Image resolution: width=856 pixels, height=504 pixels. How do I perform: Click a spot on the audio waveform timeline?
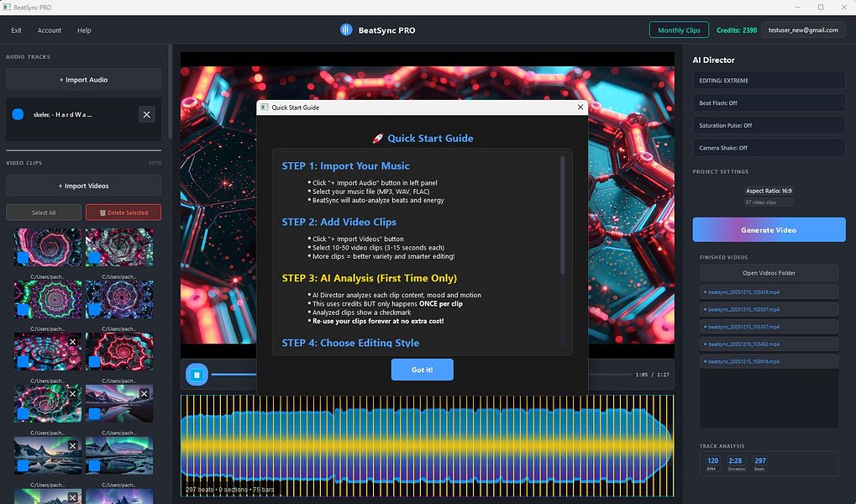pyautogui.click(x=420, y=445)
